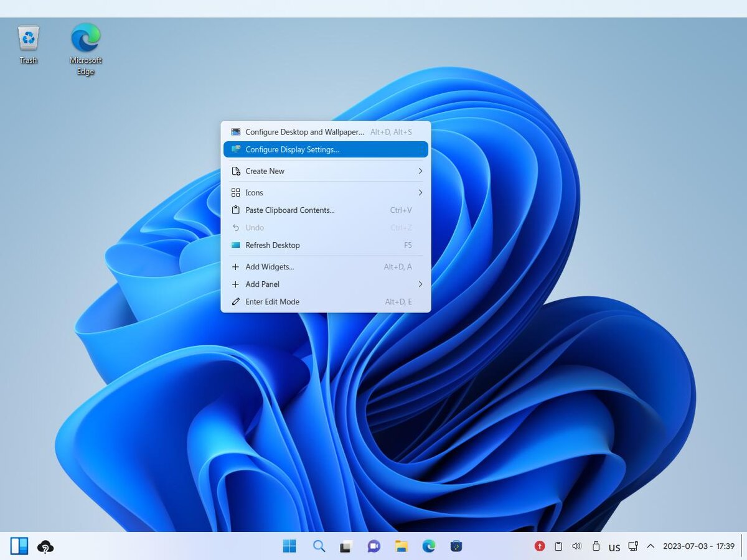Click the Create New document icon in menu

235,171
